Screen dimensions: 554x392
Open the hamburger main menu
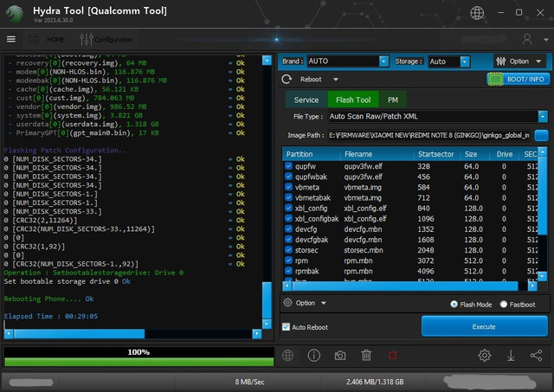click(11, 39)
